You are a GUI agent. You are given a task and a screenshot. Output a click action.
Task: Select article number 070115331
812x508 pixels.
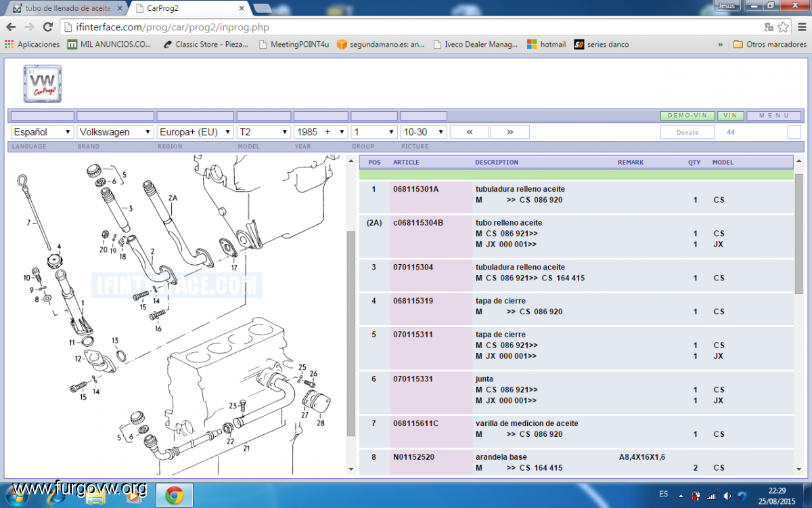coord(413,379)
